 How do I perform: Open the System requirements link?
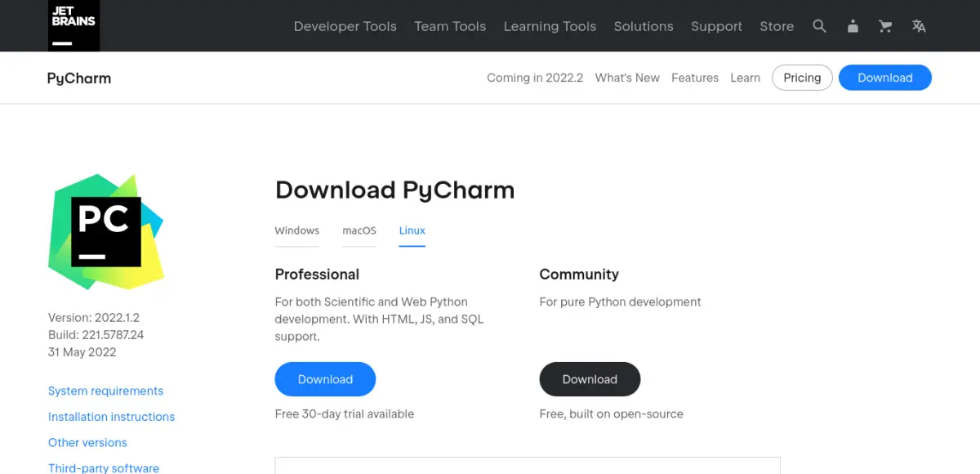point(105,391)
